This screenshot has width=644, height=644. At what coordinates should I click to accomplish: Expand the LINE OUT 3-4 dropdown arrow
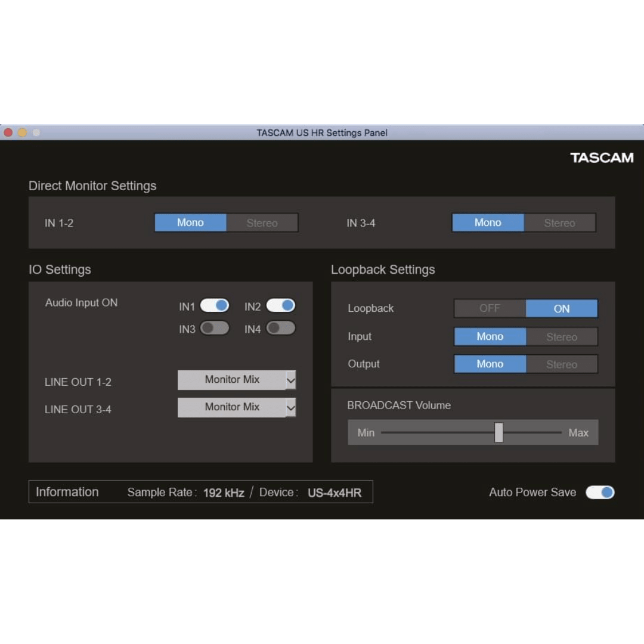pos(291,407)
